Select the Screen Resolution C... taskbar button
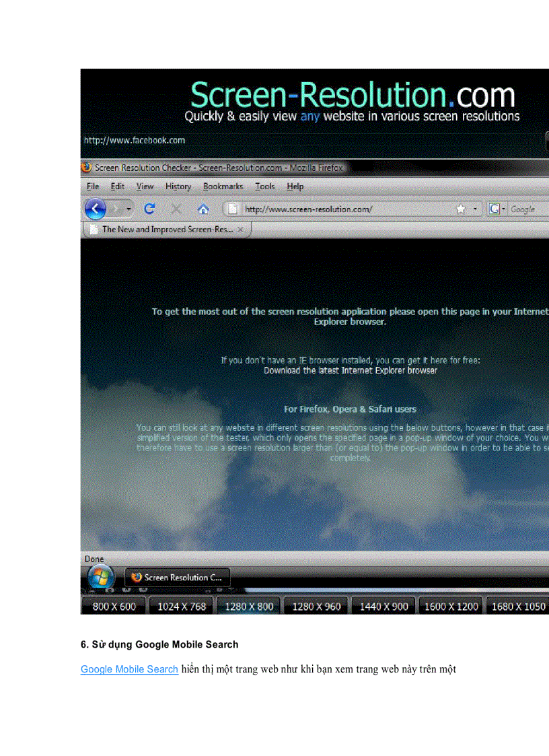The image size is (549, 756). (177, 577)
